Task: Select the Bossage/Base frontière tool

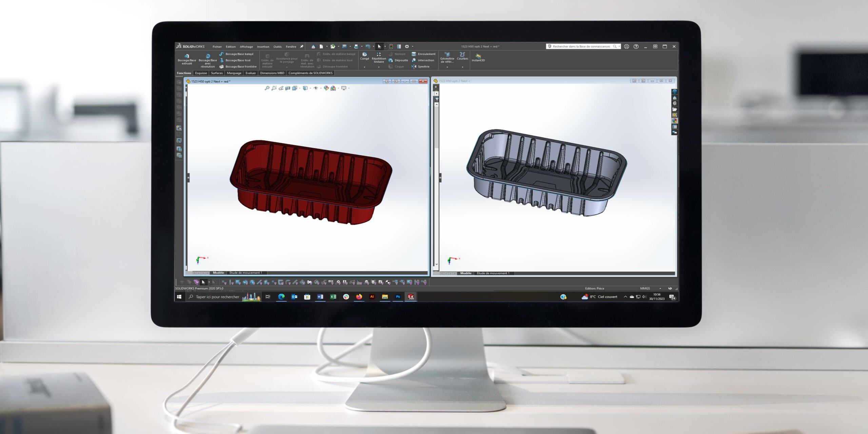Action: pos(238,67)
